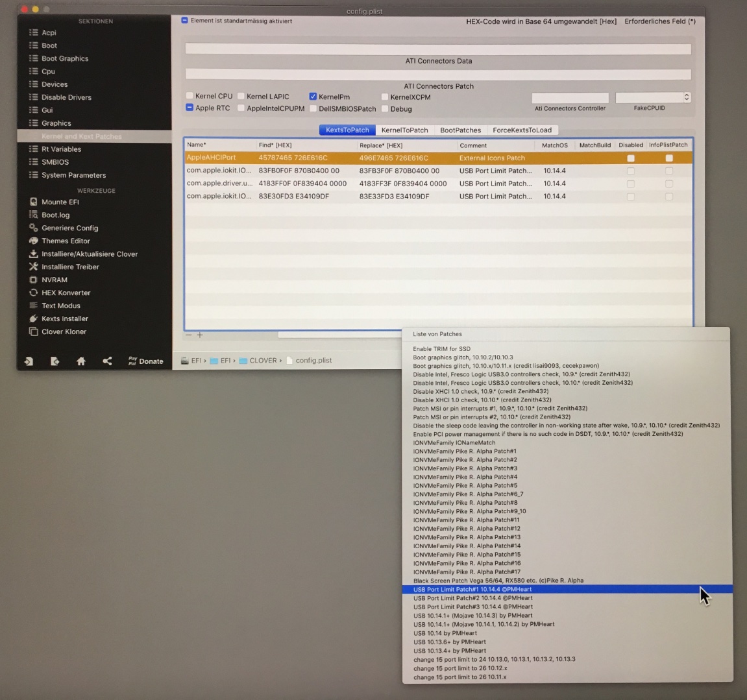The height and width of the screenshot is (700, 747).
Task: Choose Enable TRIM for SSD patch
Action: [x=567, y=349]
